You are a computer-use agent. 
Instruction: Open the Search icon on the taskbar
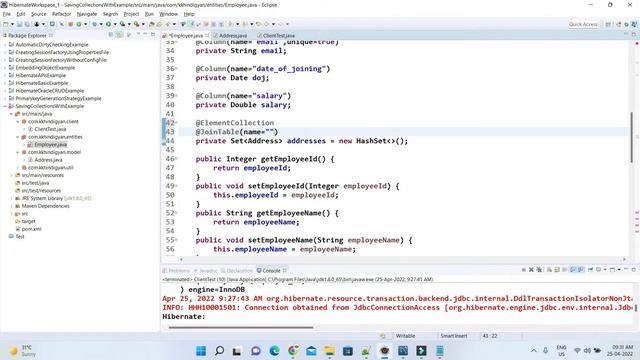coord(219,351)
